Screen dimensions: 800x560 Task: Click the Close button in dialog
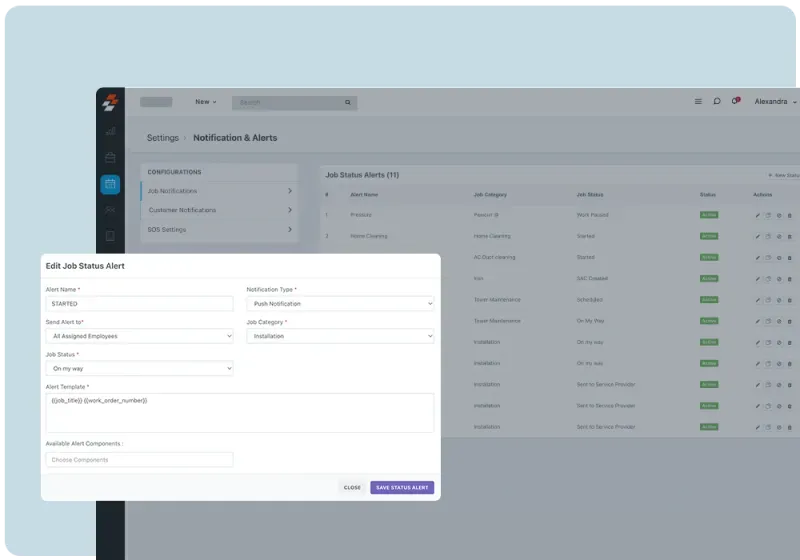click(x=352, y=488)
